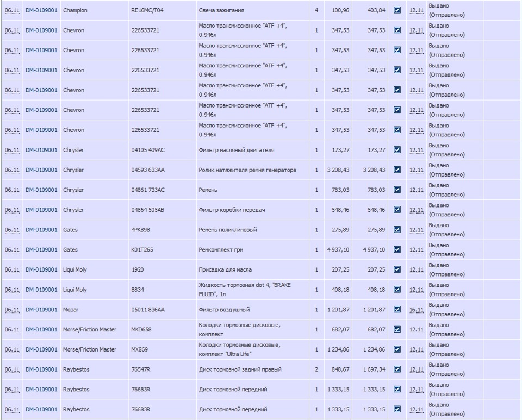Click the 'Жидкость тормозная dot 4' description
522x420 pixels.
click(245, 290)
